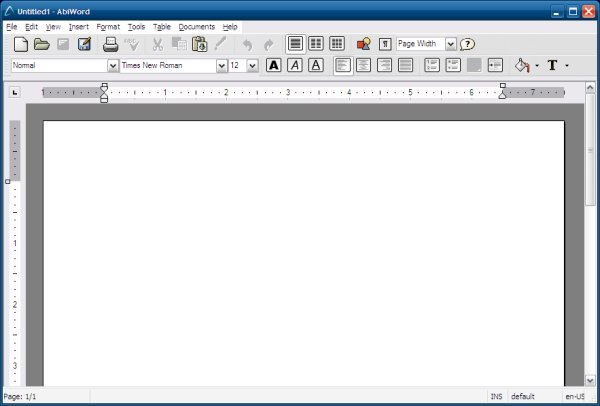600x406 pixels.
Task: Click the text color T icon
Action: point(552,65)
